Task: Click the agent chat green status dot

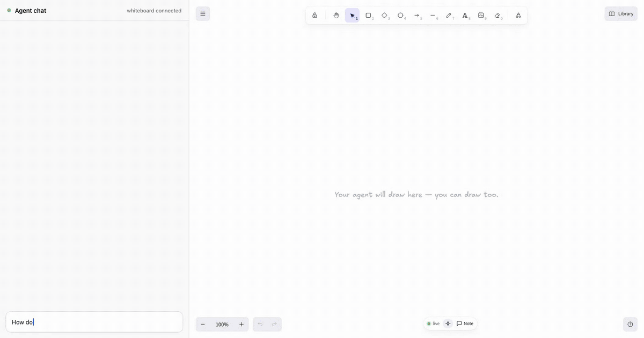Action: point(9,10)
